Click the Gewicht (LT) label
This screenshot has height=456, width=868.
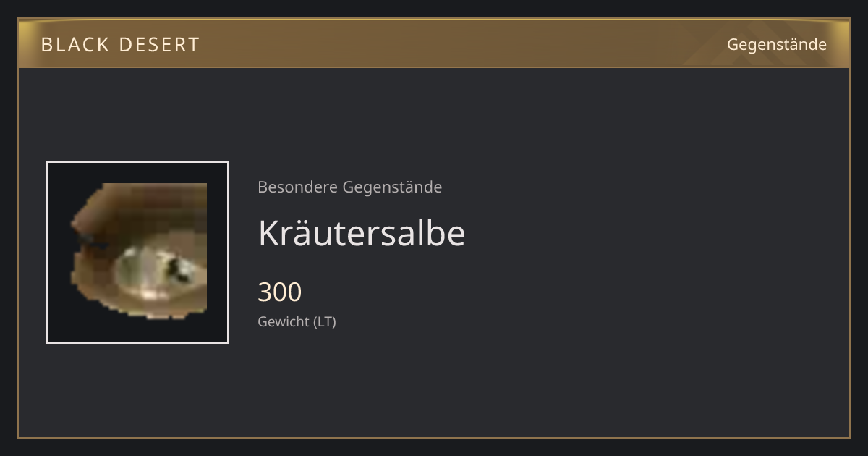[x=297, y=321]
